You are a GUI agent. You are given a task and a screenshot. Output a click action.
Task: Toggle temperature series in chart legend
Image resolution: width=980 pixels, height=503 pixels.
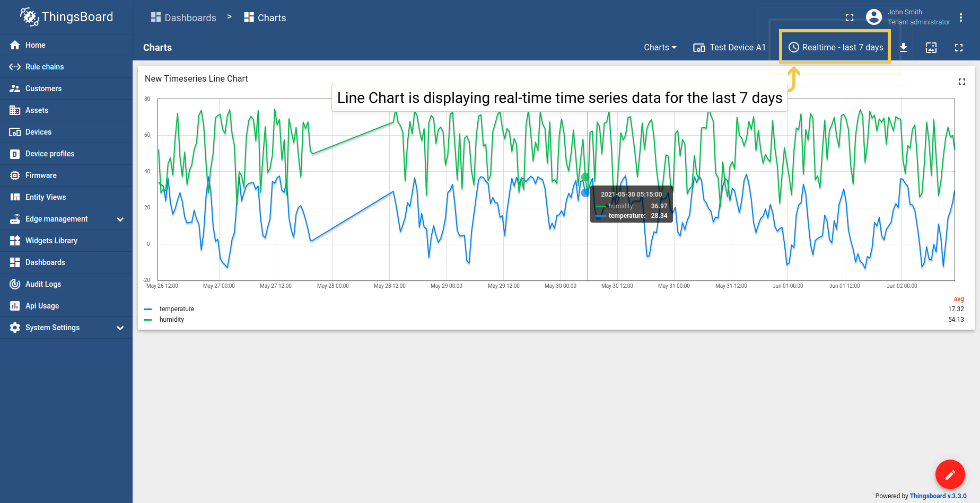point(177,309)
